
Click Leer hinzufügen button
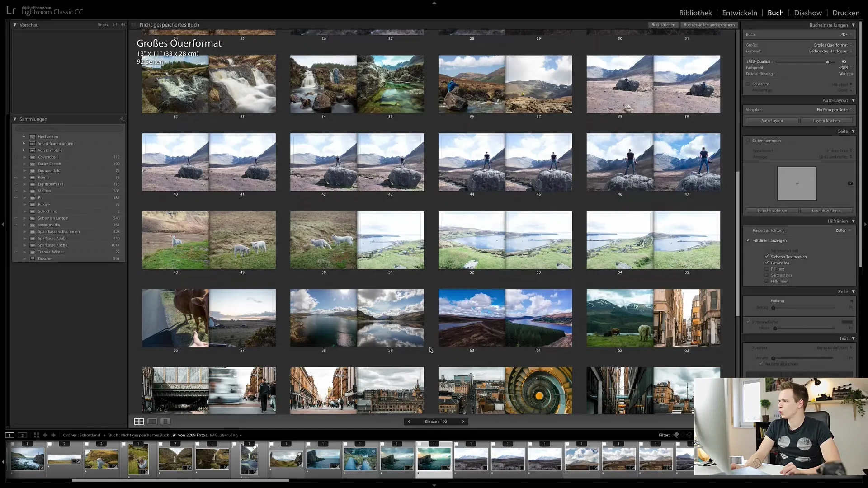pyautogui.click(x=826, y=211)
